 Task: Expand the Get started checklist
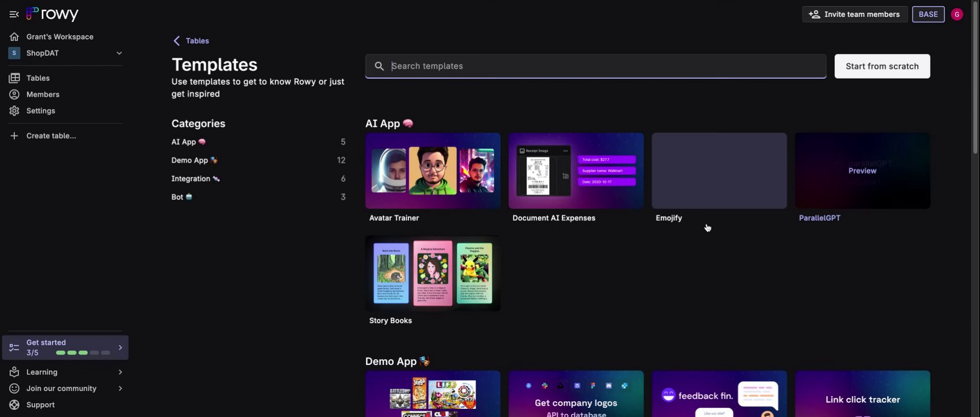pyautogui.click(x=120, y=348)
